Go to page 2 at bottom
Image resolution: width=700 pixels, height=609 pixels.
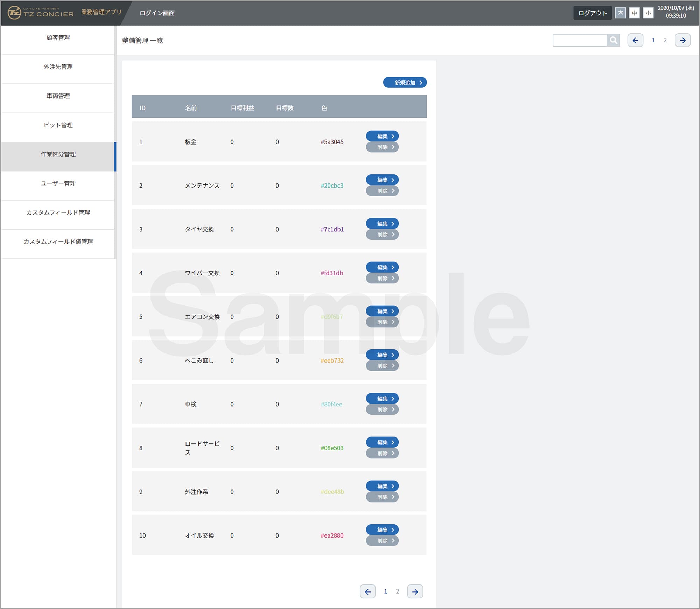pos(397,591)
